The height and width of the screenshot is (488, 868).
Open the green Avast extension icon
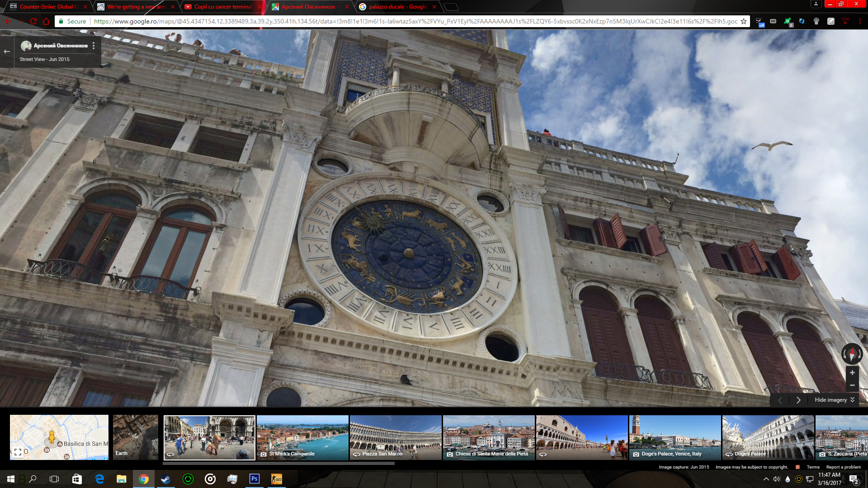click(788, 22)
